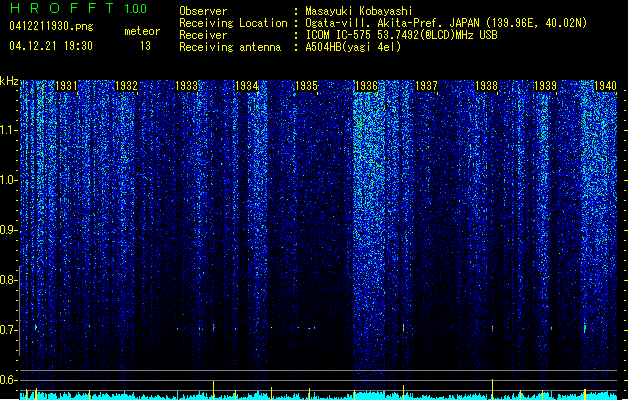This screenshot has height=400, width=629.
Task: Click the Receiving Location label
Action: (233, 23)
